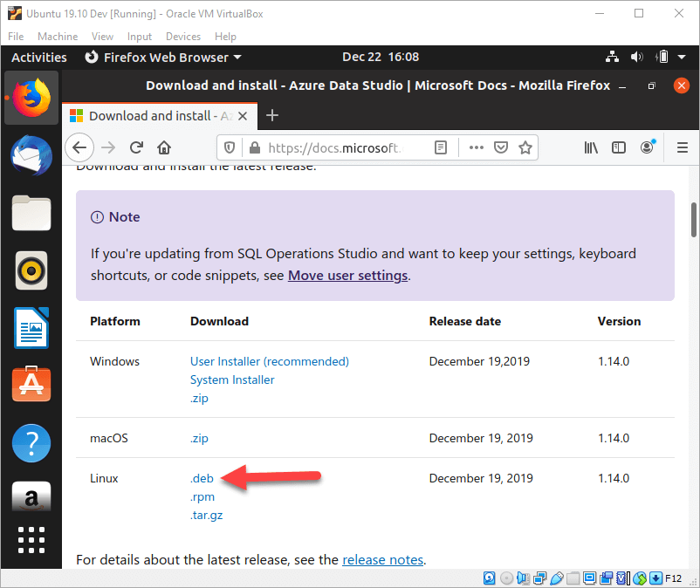700x588 pixels.
Task: Save page to Pocket
Action: (501, 147)
